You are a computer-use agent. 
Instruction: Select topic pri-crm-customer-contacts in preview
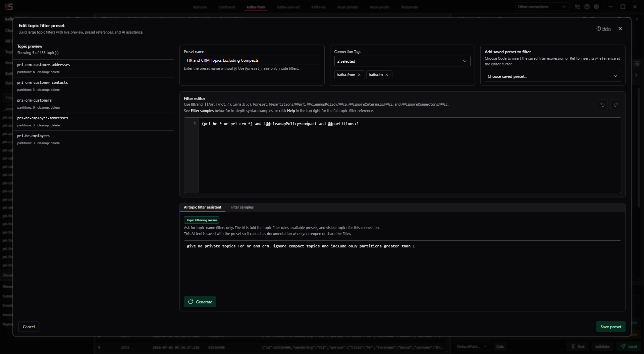93,86
